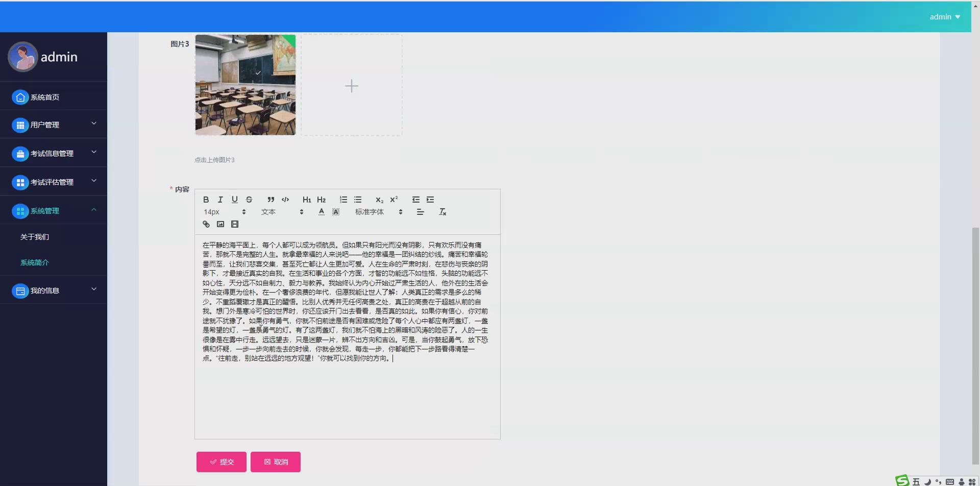Select the strikethrough icon
Image resolution: width=980 pixels, height=486 pixels.
coord(250,200)
